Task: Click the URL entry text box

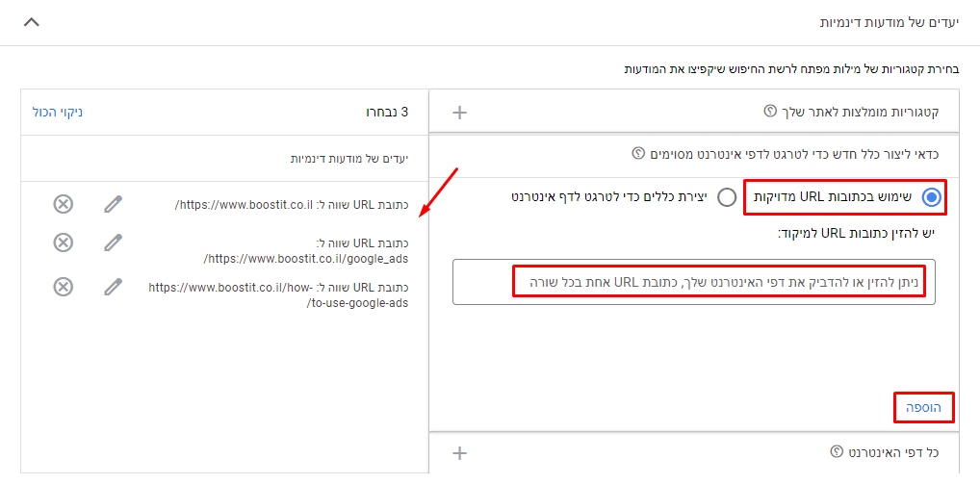Action: pyautogui.click(x=694, y=282)
